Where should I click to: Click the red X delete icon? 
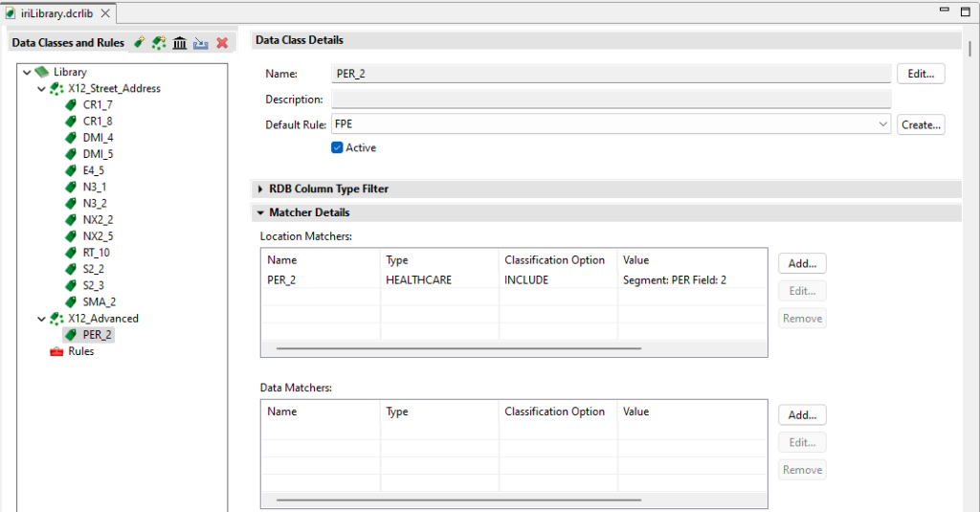(222, 42)
